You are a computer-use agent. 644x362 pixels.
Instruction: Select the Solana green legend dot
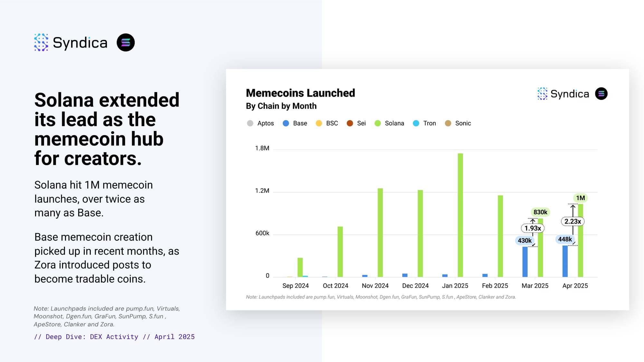[378, 123]
